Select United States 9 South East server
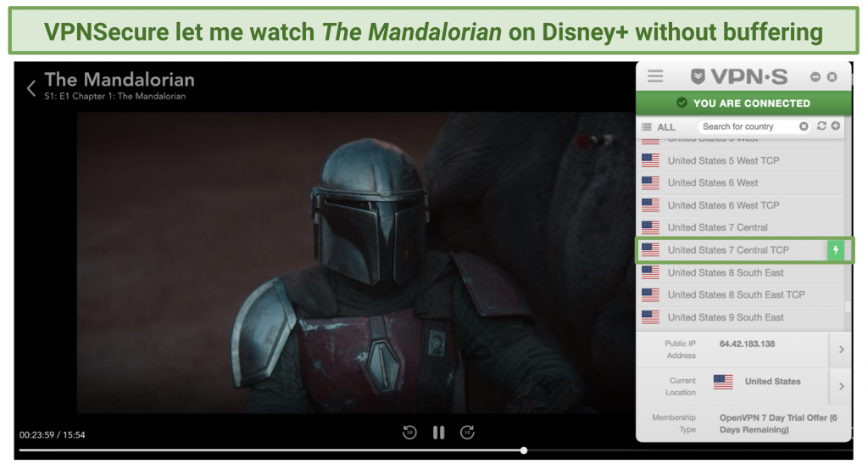This screenshot has height=470, width=868. click(741, 317)
